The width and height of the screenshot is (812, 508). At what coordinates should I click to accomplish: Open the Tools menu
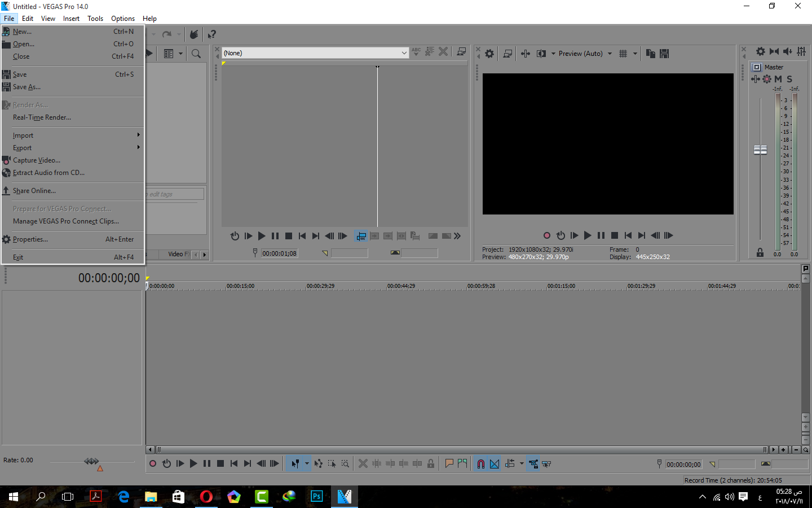point(95,18)
